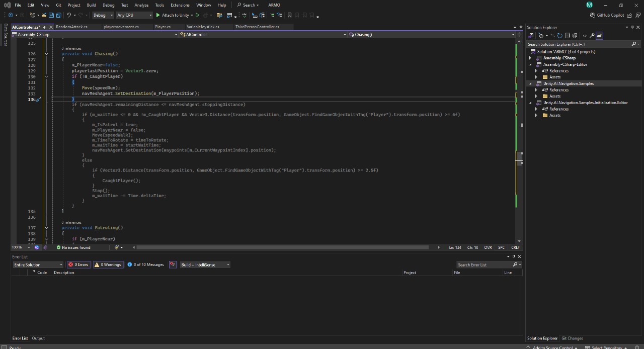Open the Analyze menu

(141, 5)
